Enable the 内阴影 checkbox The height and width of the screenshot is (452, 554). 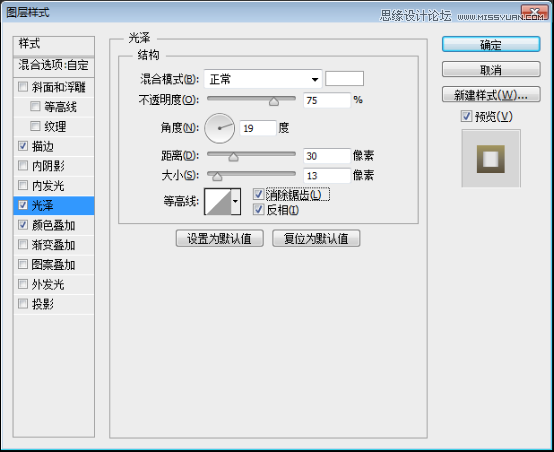click(23, 165)
